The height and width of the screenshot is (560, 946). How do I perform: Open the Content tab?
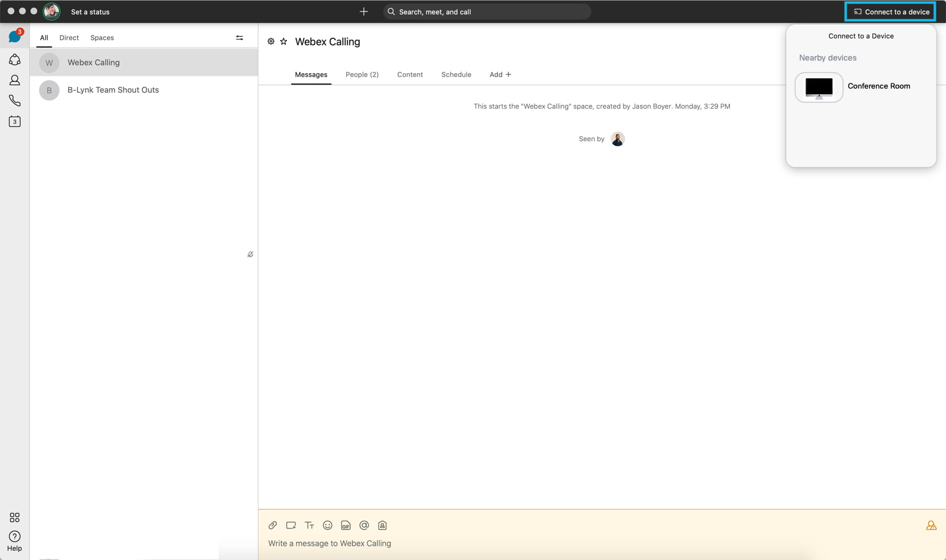click(410, 74)
